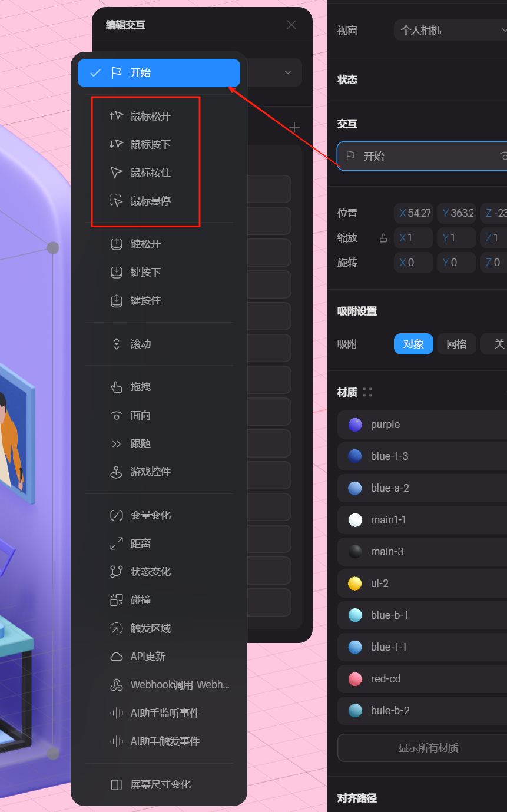Click the flag icon in 开始 interaction row
The height and width of the screenshot is (812, 507).
click(x=350, y=156)
